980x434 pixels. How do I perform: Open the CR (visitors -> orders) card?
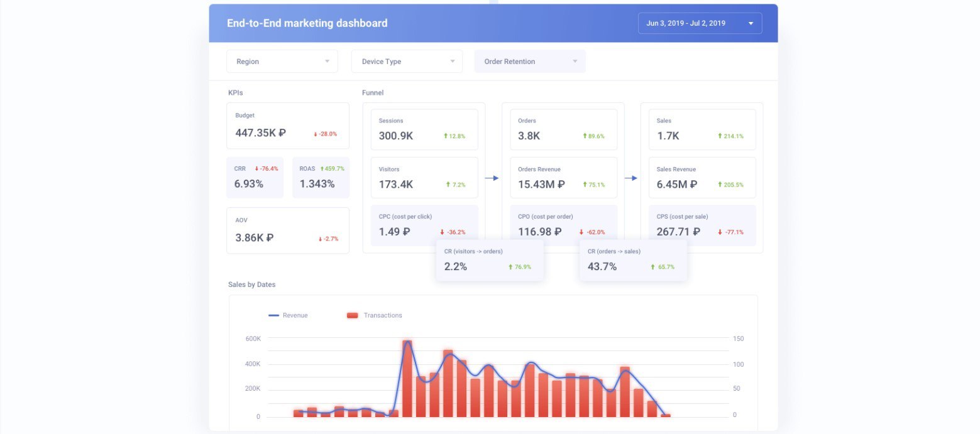coord(490,260)
